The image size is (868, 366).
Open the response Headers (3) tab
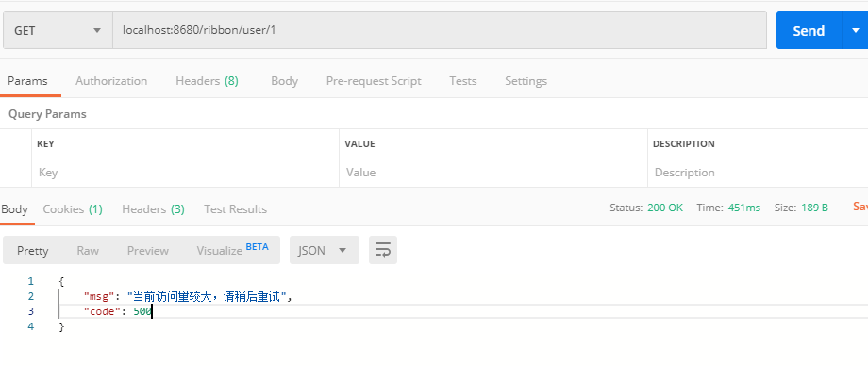pyautogui.click(x=154, y=209)
